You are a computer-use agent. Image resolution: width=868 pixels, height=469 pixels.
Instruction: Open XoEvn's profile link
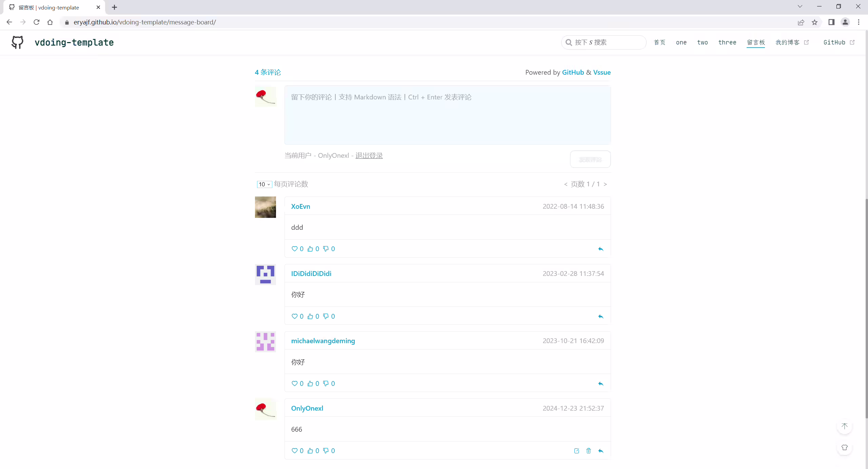tap(300, 206)
